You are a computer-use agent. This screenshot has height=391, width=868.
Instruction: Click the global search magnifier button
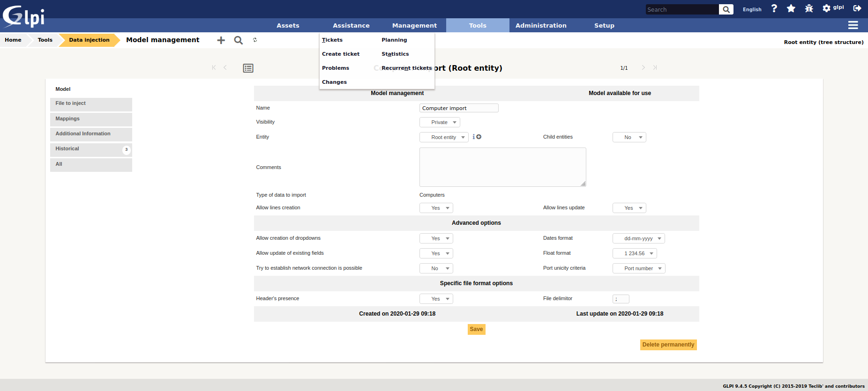tap(726, 9)
